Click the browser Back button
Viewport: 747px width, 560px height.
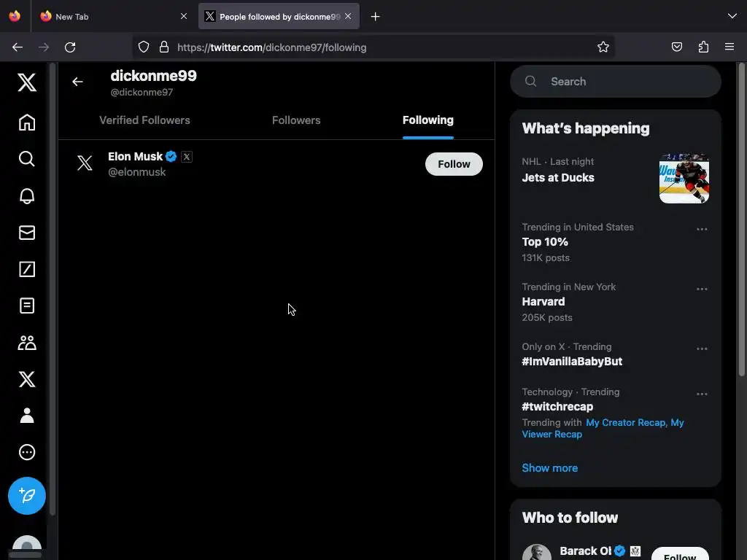18,47
